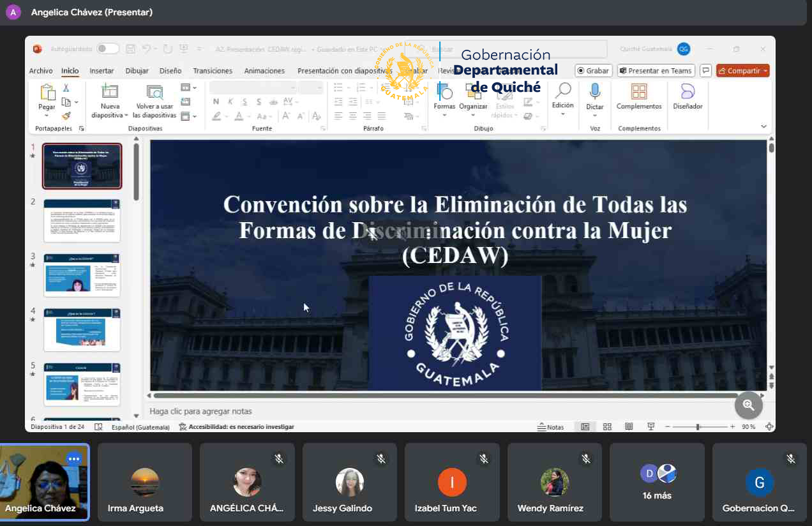Increase font size with larger A icon
The width and height of the screenshot is (812, 526).
pos(285,116)
